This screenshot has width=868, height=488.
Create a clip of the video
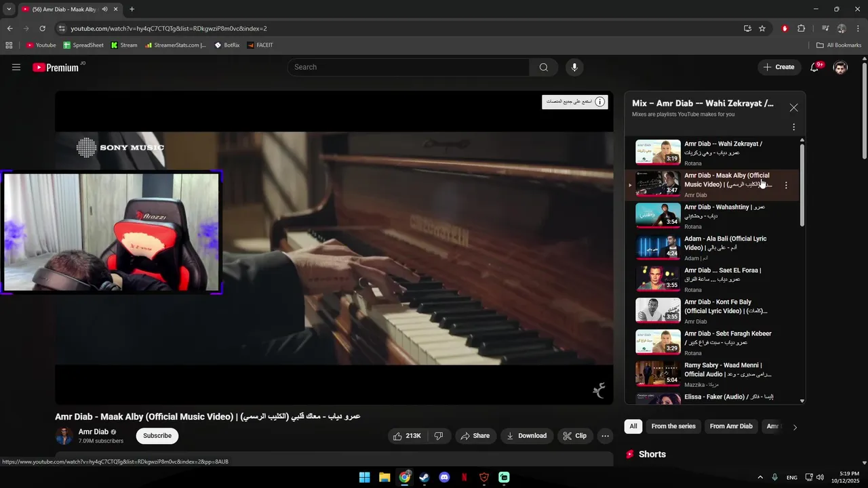tap(575, 436)
